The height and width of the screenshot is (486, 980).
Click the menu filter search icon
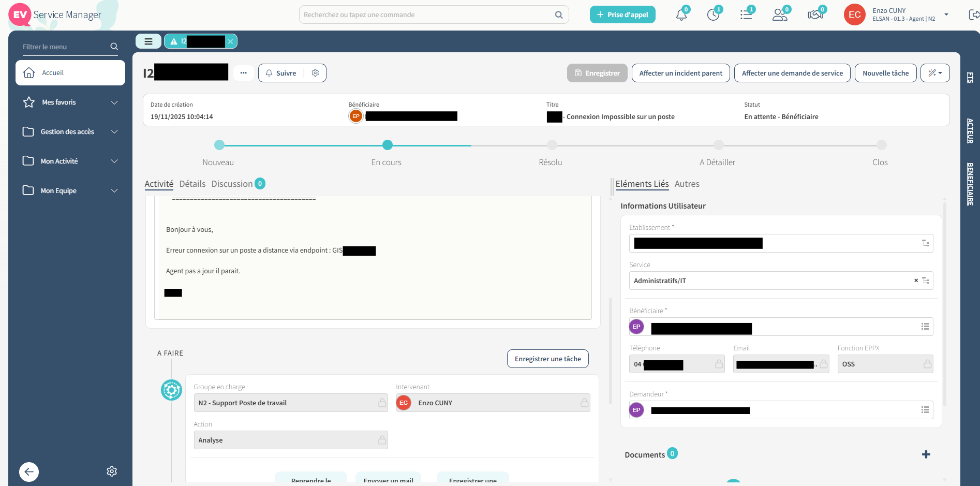pos(114,47)
